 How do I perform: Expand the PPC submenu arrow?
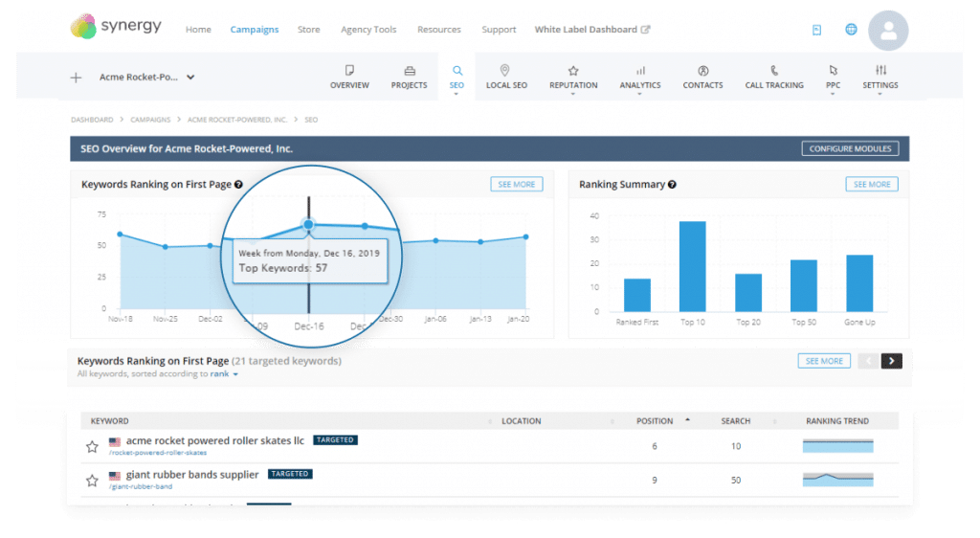point(833,94)
